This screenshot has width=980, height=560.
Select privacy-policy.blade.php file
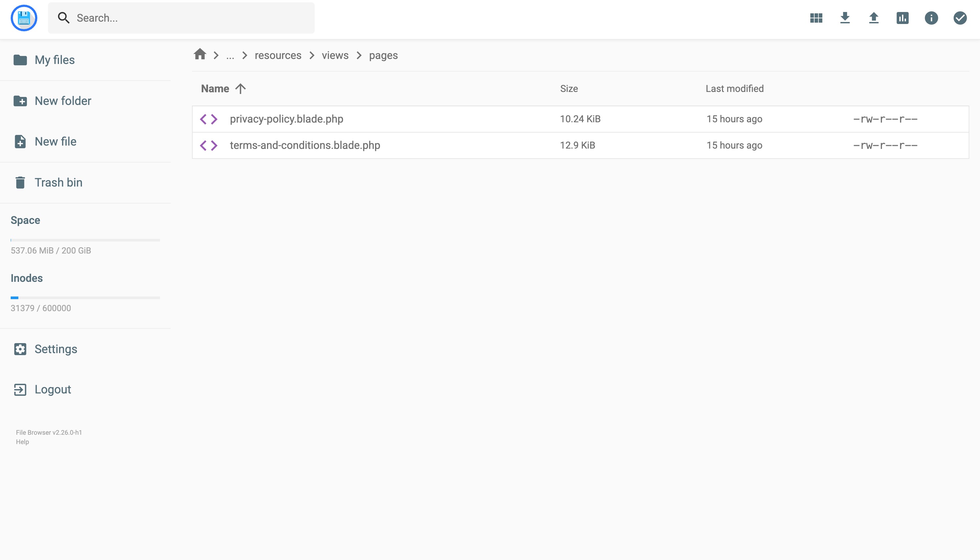[x=580, y=119]
